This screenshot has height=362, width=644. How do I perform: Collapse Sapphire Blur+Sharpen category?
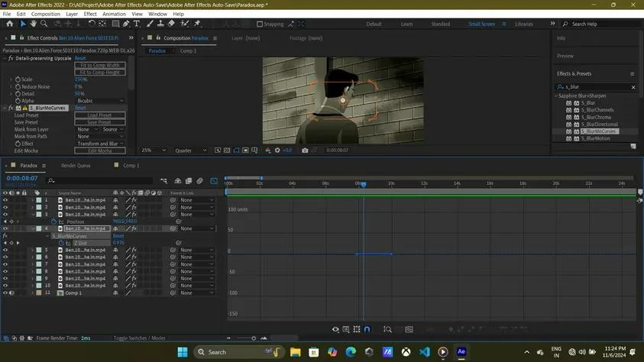(x=556, y=96)
